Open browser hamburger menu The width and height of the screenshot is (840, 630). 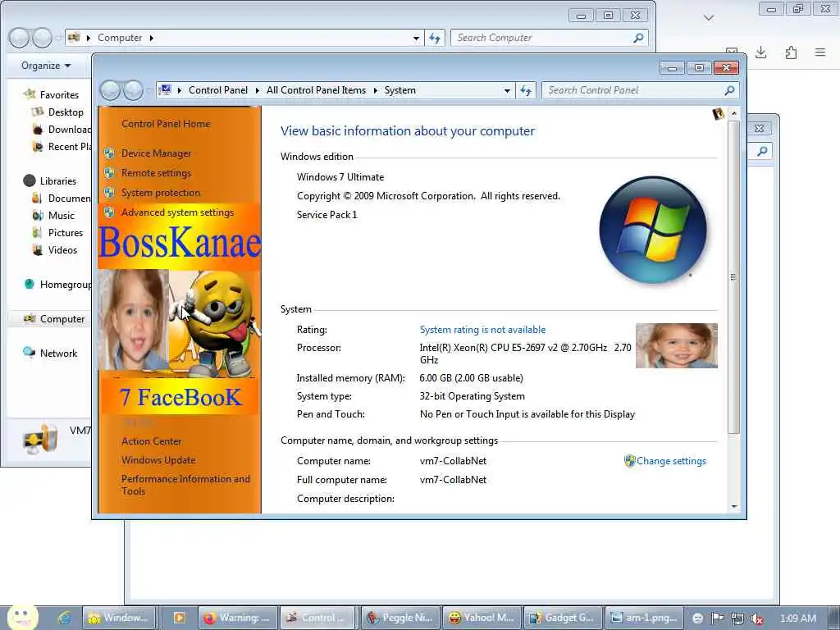[x=820, y=52]
